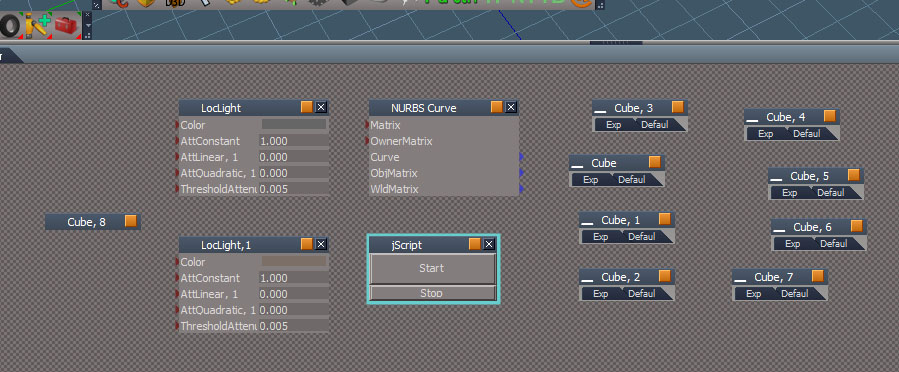The width and height of the screenshot is (899, 372).
Task: Open the small toolbar dropdown arrow beside toolbox
Action: click(x=87, y=25)
